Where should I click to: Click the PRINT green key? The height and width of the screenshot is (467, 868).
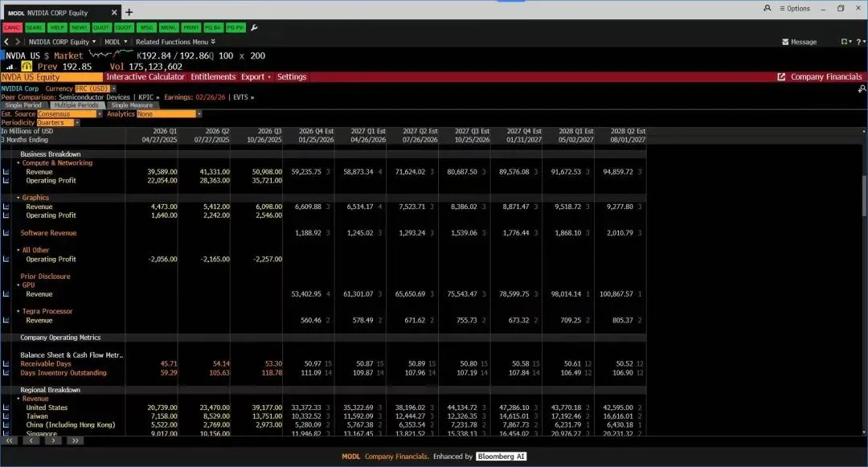coord(191,27)
